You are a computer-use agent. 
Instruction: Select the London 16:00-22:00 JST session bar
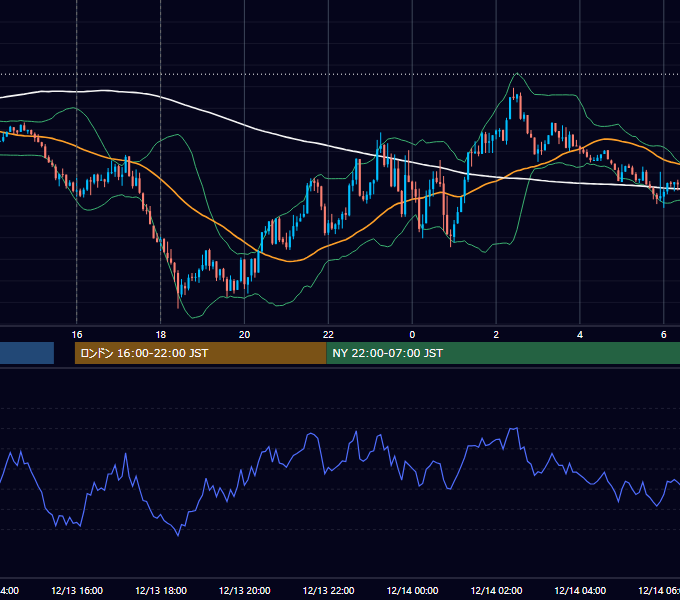point(200,353)
